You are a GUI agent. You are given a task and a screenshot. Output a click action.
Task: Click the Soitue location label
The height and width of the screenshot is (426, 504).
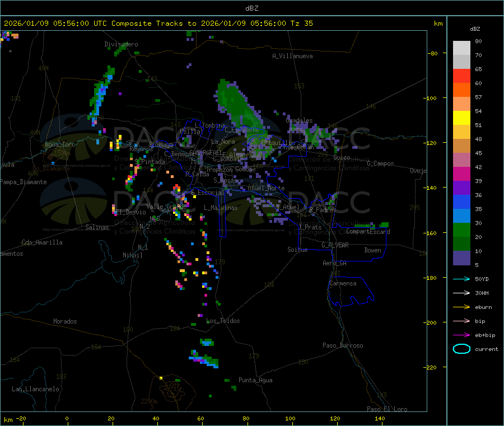tap(297, 250)
